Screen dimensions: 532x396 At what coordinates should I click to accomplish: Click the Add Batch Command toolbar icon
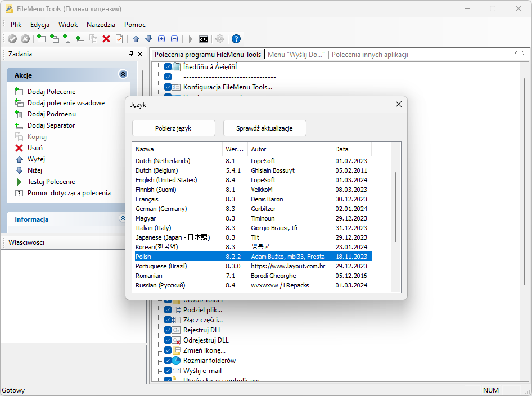[55, 39]
